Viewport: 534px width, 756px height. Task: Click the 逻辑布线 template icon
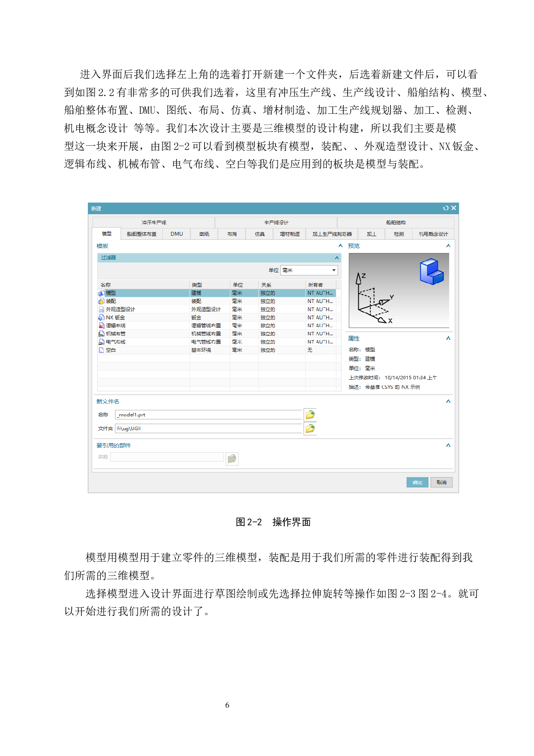(x=101, y=326)
